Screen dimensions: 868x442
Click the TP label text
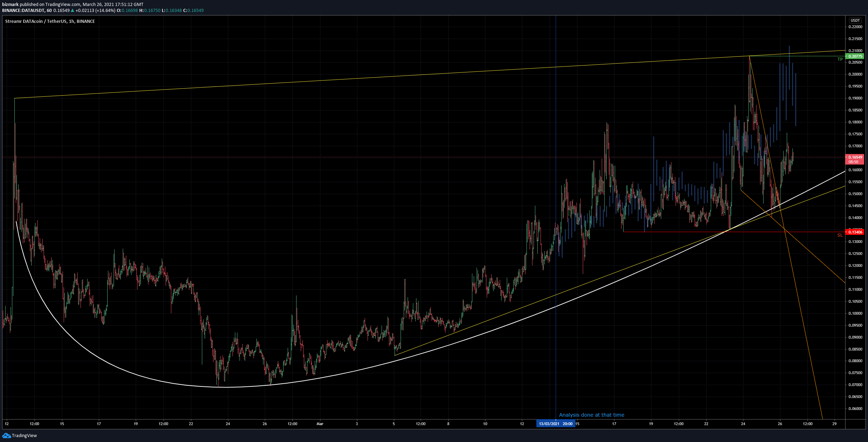pos(840,59)
